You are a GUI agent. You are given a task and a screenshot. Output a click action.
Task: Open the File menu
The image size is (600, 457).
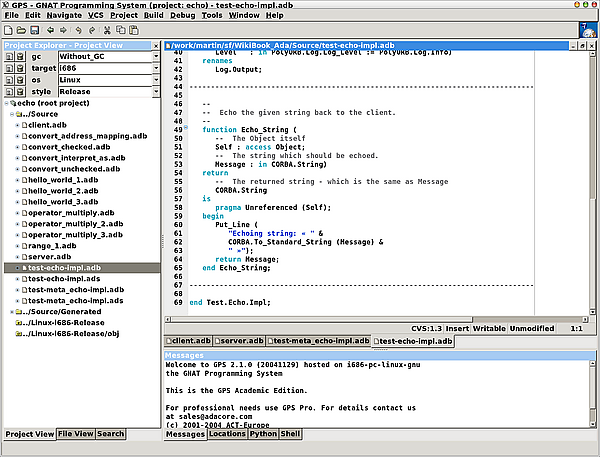click(x=11, y=15)
